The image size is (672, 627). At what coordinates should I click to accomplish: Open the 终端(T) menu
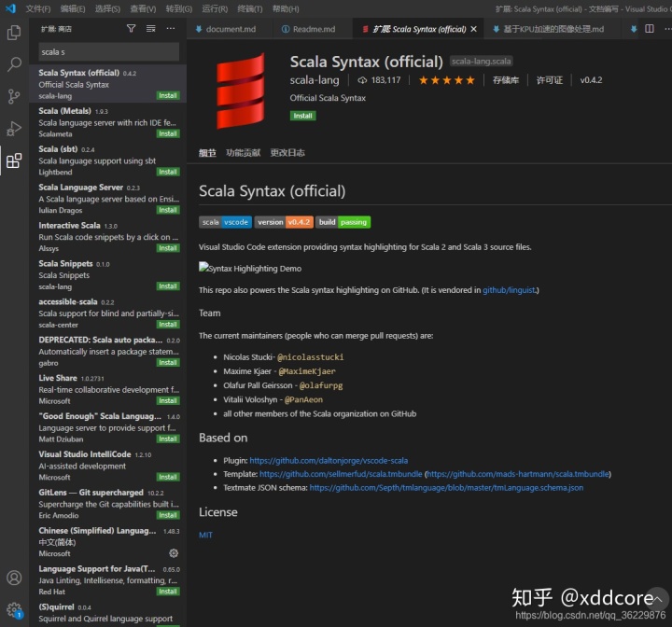pos(250,8)
